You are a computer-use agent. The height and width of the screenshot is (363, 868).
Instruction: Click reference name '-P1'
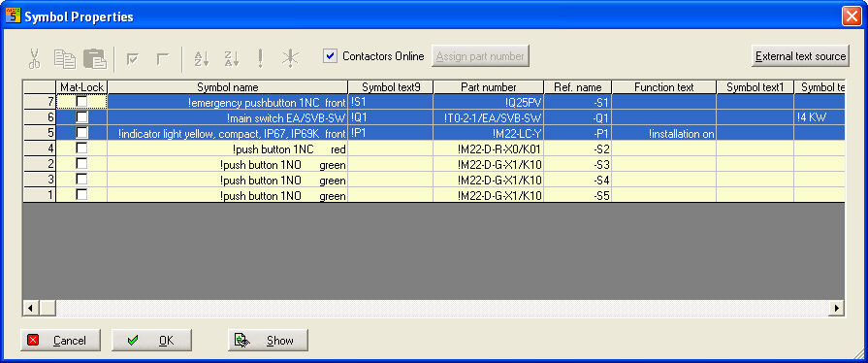pos(577,133)
